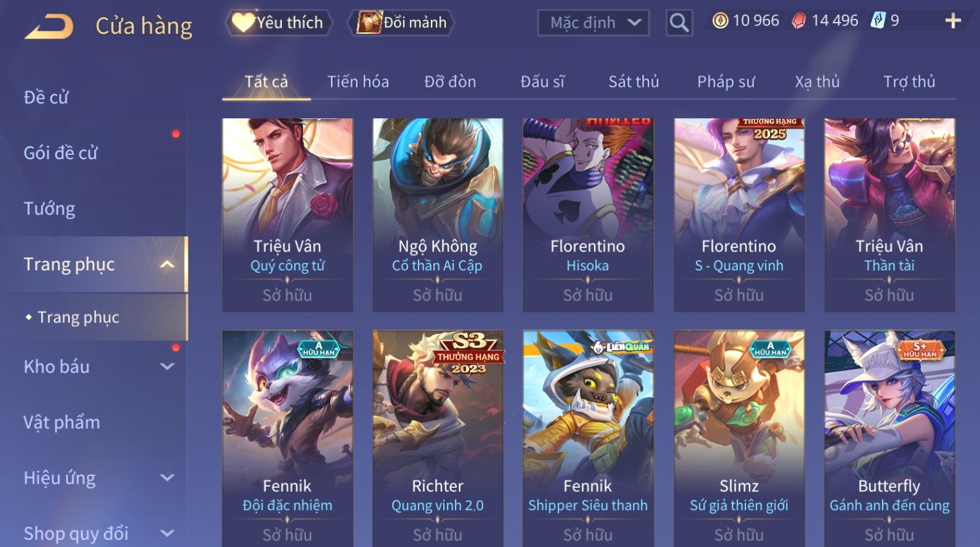Open favorites with the heart icon
Screen dimensions: 980x547
point(243,23)
